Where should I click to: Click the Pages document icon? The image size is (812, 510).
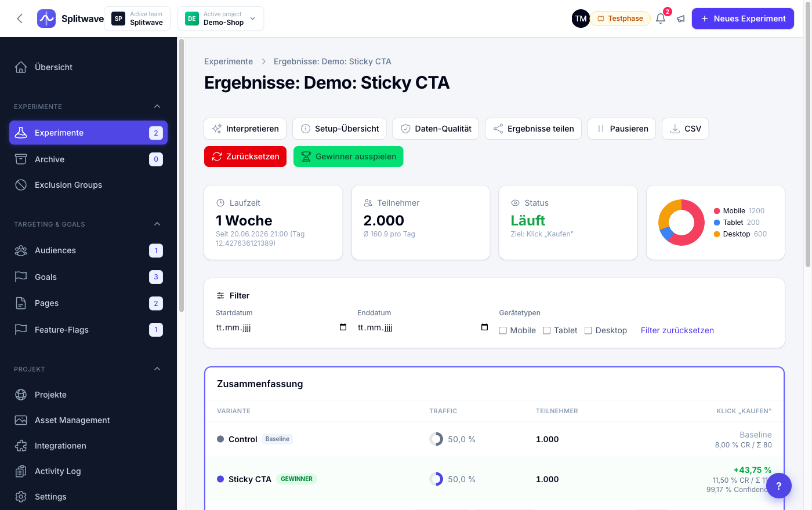[21, 303]
